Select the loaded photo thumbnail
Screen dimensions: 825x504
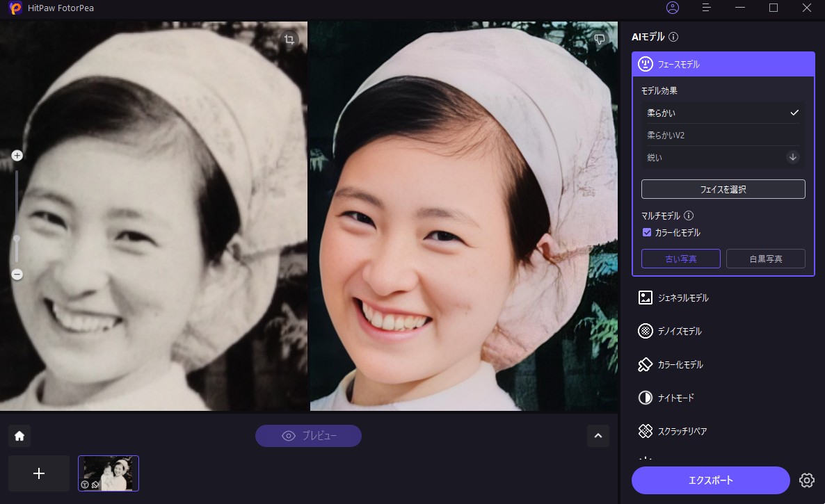[109, 473]
